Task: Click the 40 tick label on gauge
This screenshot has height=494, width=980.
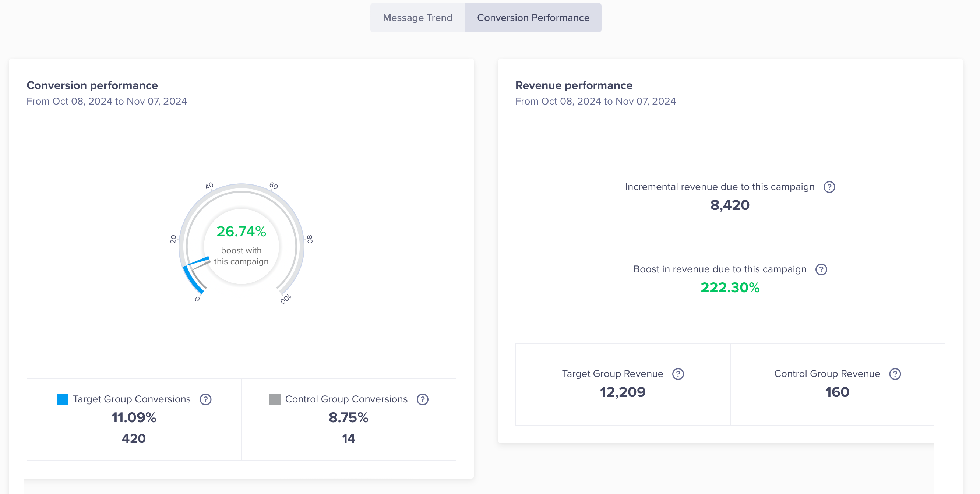Action: 209,186
